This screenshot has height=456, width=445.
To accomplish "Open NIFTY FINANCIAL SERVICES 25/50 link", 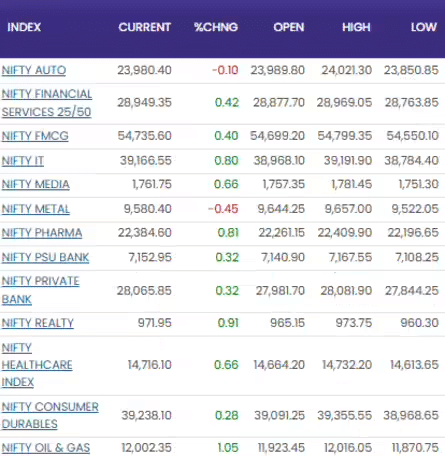I will (47, 103).
